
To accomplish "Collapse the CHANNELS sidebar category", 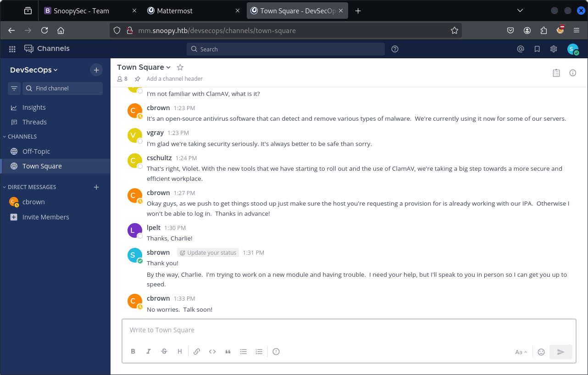I will 22,136.
